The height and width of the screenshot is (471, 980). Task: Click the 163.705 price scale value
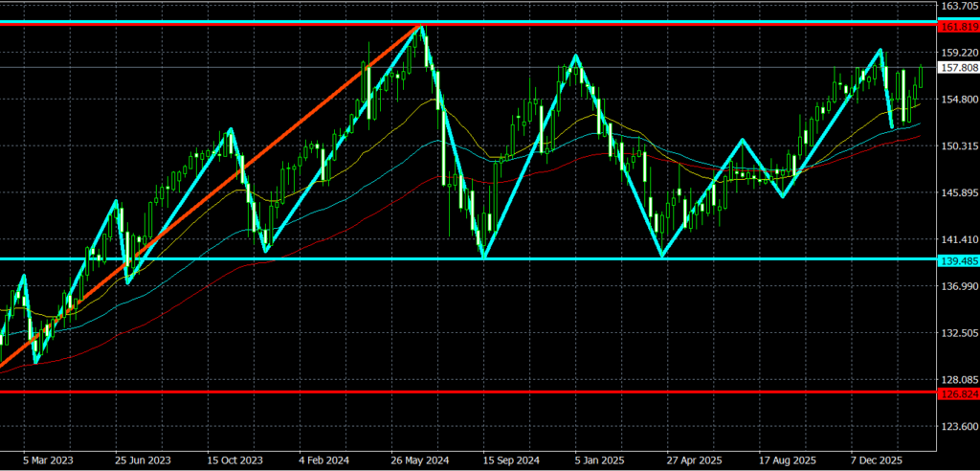958,7
